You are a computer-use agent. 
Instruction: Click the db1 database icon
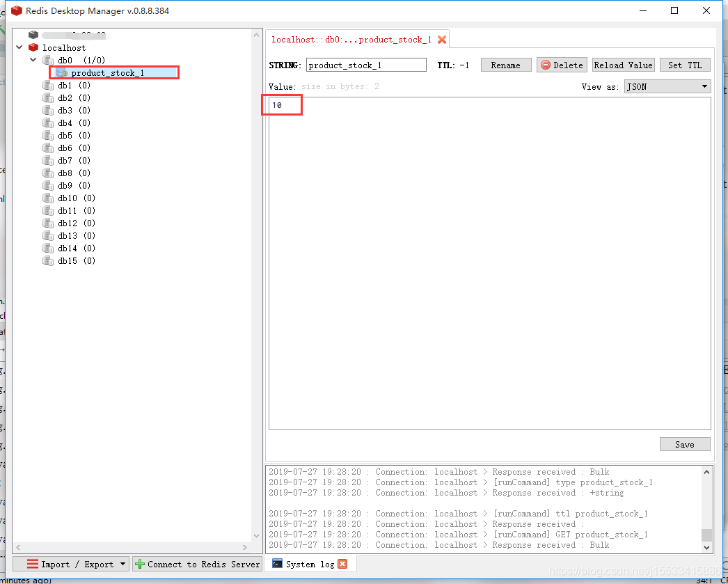[48, 85]
